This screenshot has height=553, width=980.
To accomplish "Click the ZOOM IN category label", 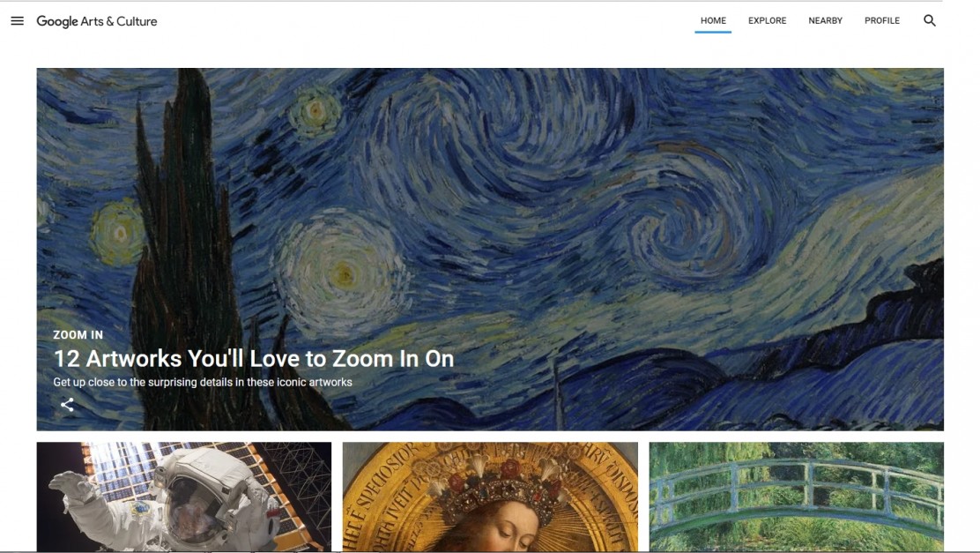I will (x=78, y=334).
